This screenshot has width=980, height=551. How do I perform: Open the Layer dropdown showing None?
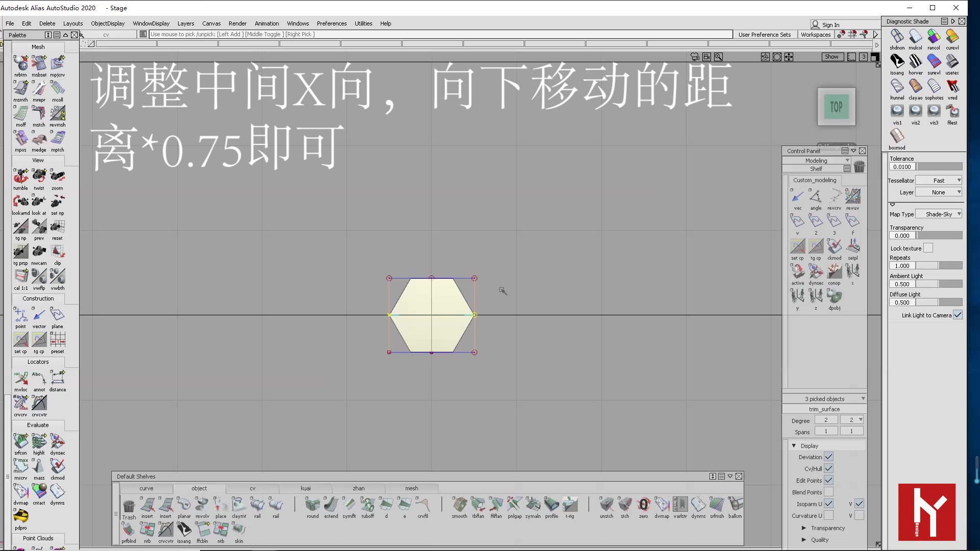pyautogui.click(x=940, y=192)
